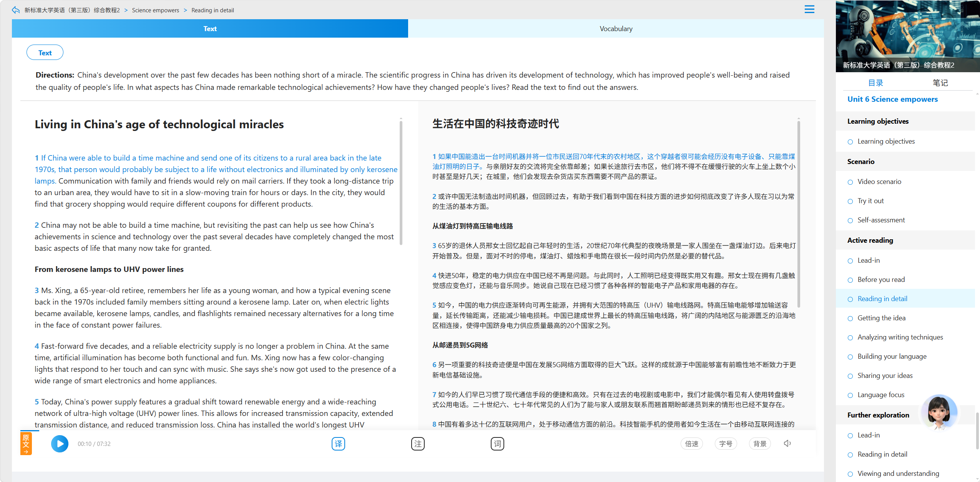Viewport: 980px width, 482px height.
Task: Switch to the Vocabulary tab
Action: pyautogui.click(x=616, y=28)
